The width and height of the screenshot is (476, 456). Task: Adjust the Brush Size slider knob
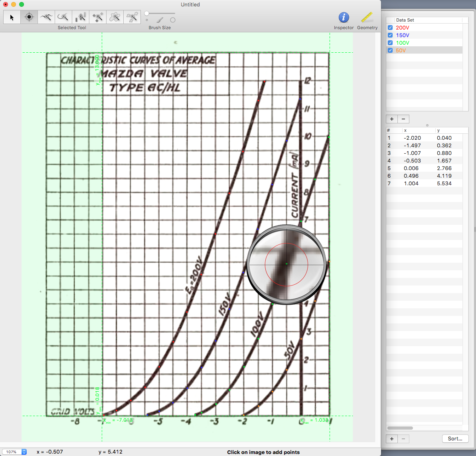(146, 13)
